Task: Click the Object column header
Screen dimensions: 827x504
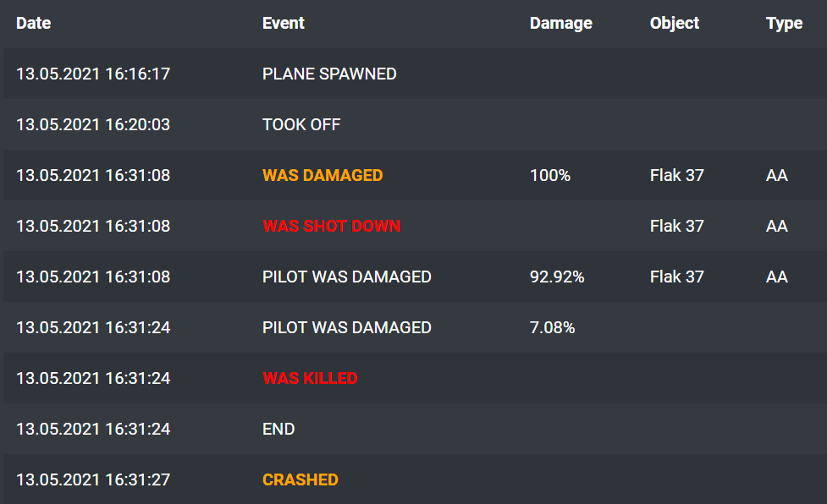Action: pyautogui.click(x=675, y=23)
